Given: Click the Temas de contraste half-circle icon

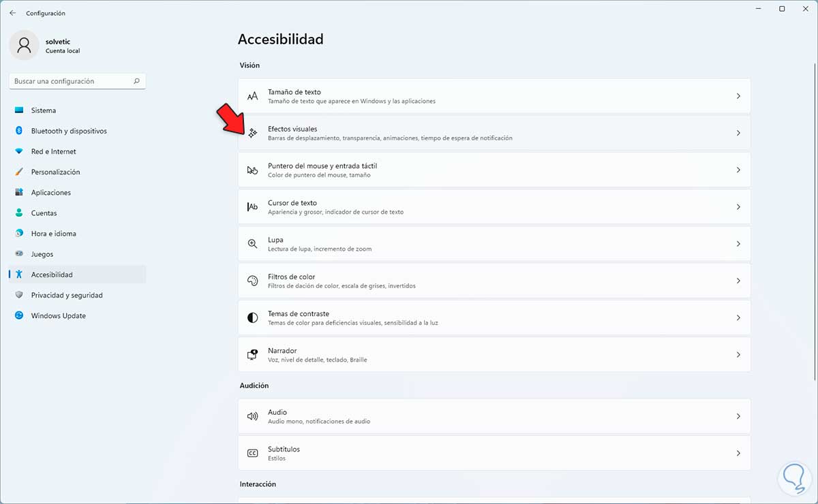Looking at the screenshot, I should tap(252, 318).
